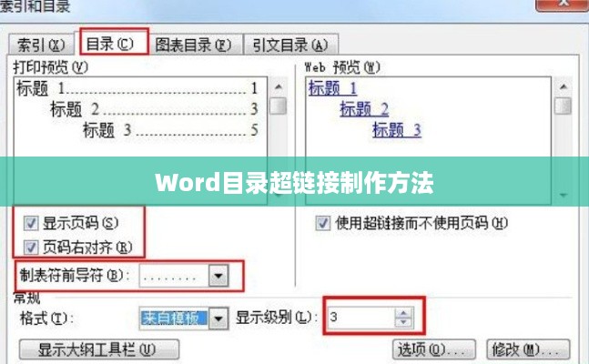589x364 pixels.
Task: Click the Web preview scrollbar thumb
Action: click(x=564, y=106)
